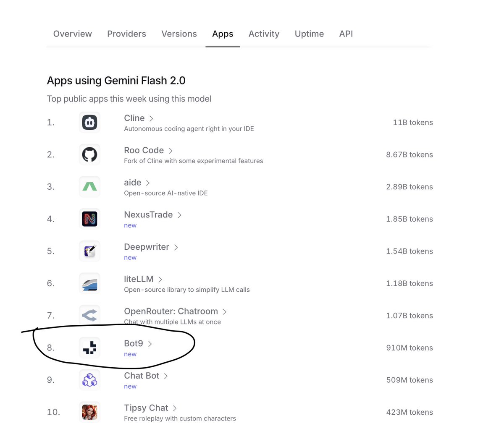
Task: Click "Chat with multiple LLMs at once"
Action: tap(172, 322)
